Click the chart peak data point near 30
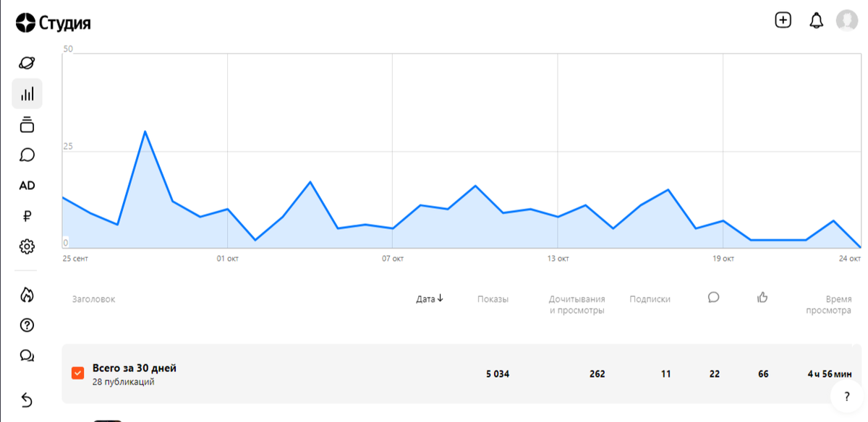This screenshot has height=422, width=868. (x=145, y=132)
